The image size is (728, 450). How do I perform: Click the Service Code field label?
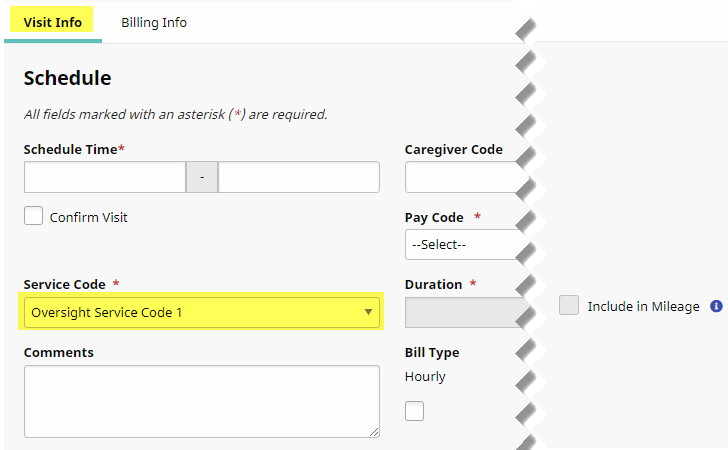tap(66, 284)
